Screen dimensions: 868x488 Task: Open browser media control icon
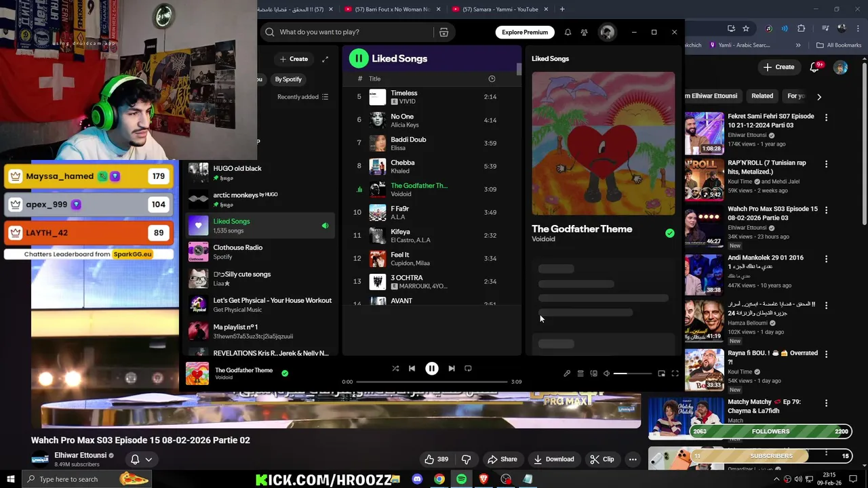click(825, 28)
